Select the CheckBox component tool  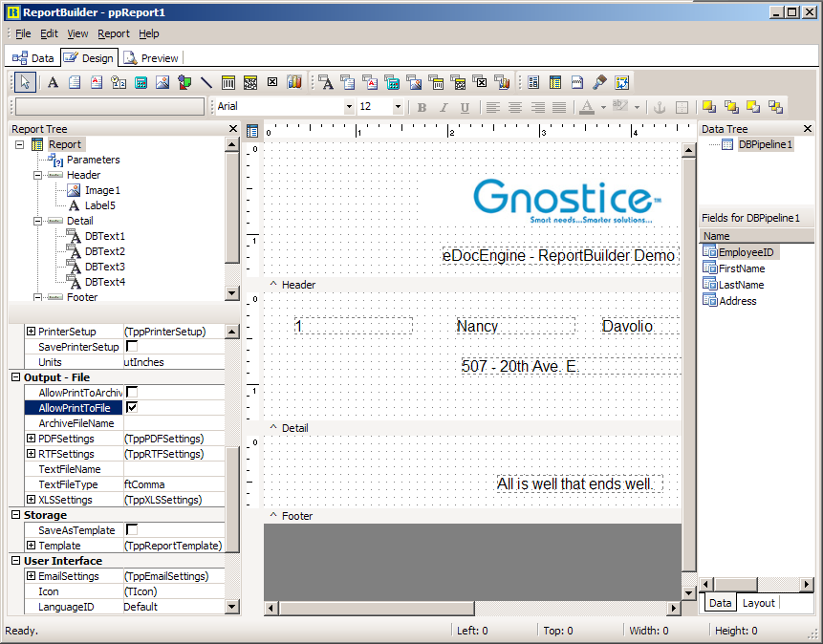click(x=272, y=82)
